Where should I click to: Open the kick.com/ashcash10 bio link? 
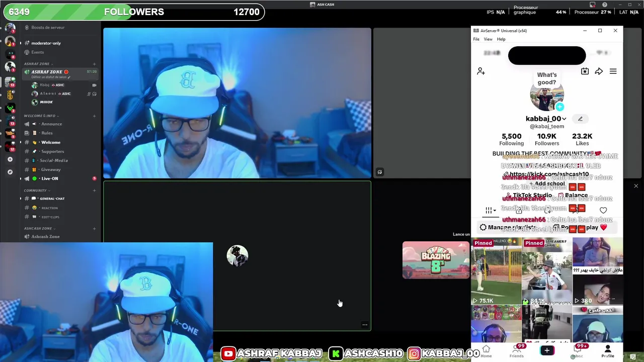546,174
